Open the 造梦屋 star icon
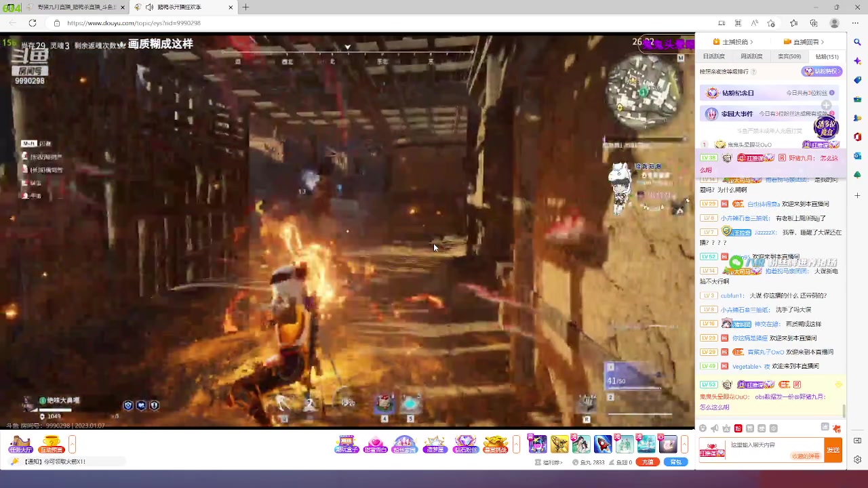Viewport: 868px width, 488px height. tap(435, 445)
